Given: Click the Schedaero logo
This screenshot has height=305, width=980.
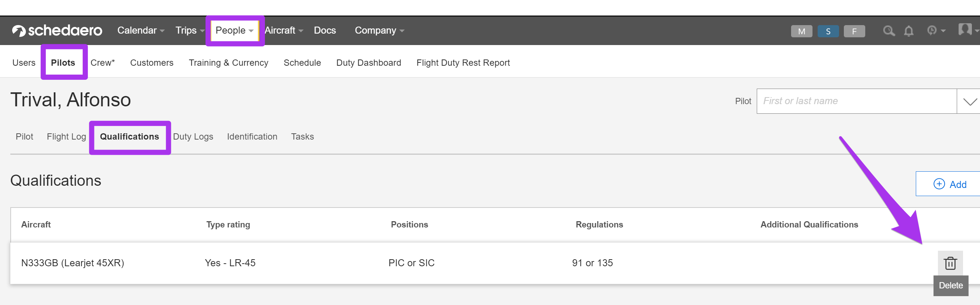Looking at the screenshot, I should 57,30.
